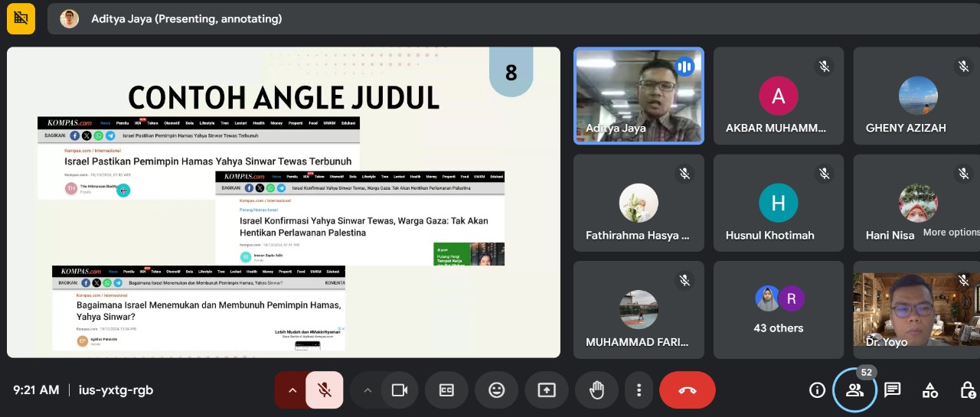Viewport: 980px width, 417px height.
Task: Click the red leave call button
Action: [687, 390]
